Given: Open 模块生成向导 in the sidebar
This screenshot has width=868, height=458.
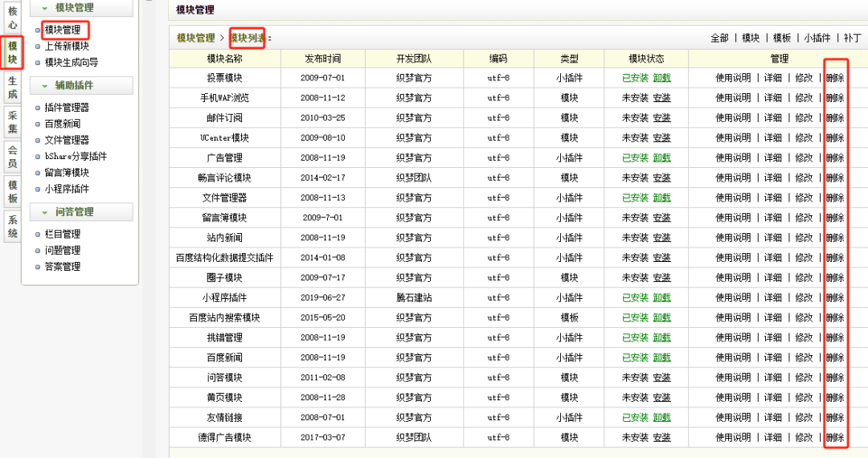Looking at the screenshot, I should [72, 63].
